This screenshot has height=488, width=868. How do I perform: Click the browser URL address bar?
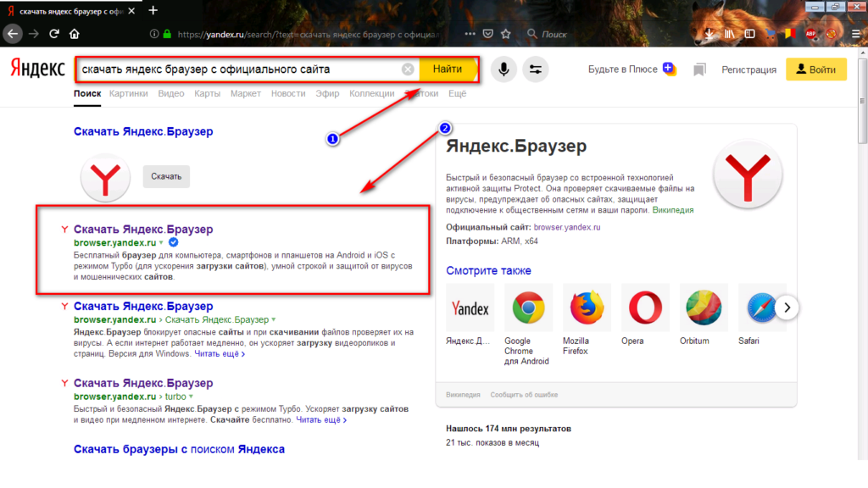coord(307,34)
